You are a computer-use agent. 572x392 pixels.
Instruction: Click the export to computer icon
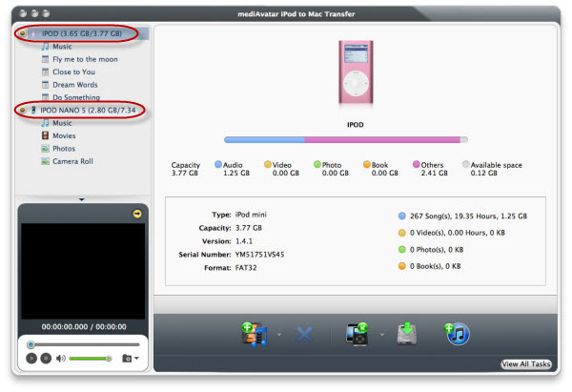407,333
